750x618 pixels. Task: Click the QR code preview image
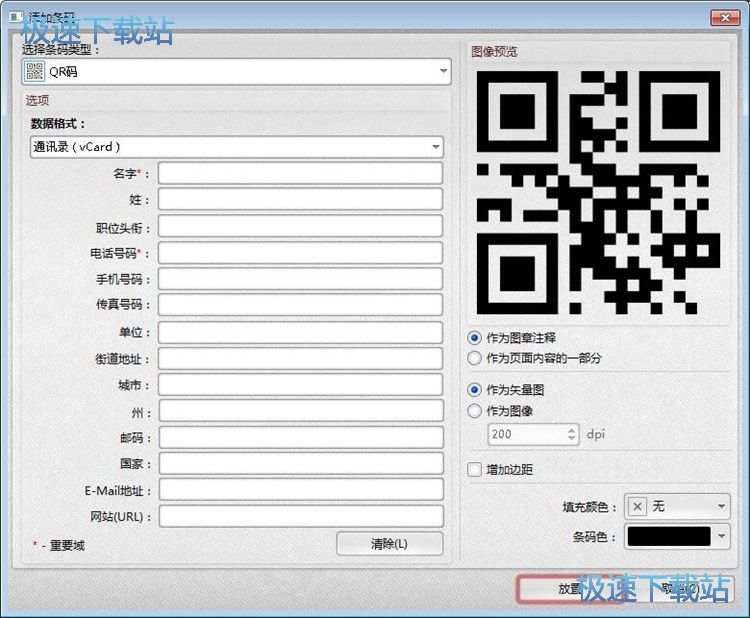point(598,192)
